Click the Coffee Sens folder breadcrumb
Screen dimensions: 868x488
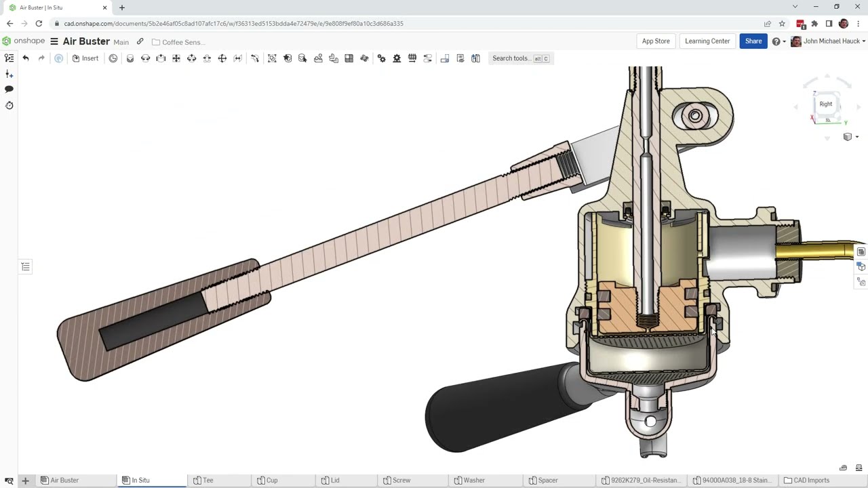[178, 42]
